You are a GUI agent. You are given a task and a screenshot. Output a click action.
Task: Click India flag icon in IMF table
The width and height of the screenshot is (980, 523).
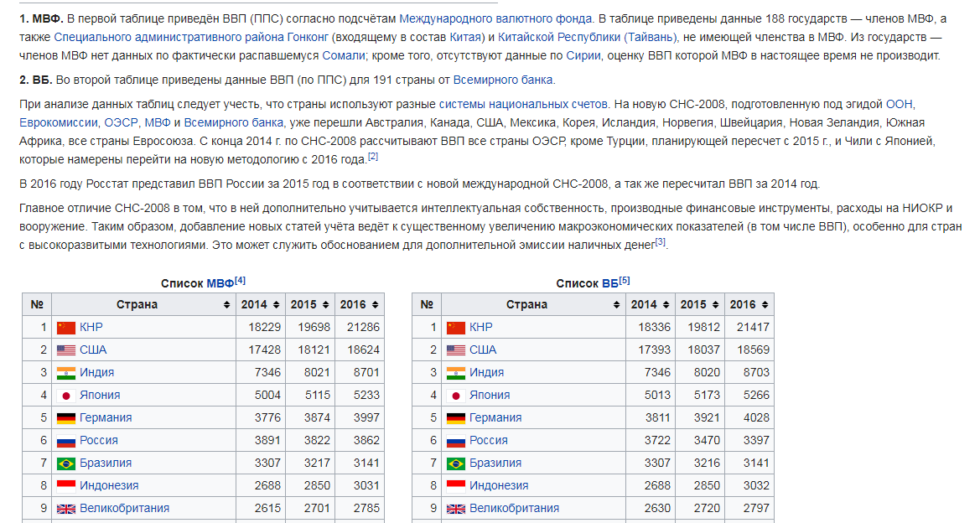click(65, 373)
